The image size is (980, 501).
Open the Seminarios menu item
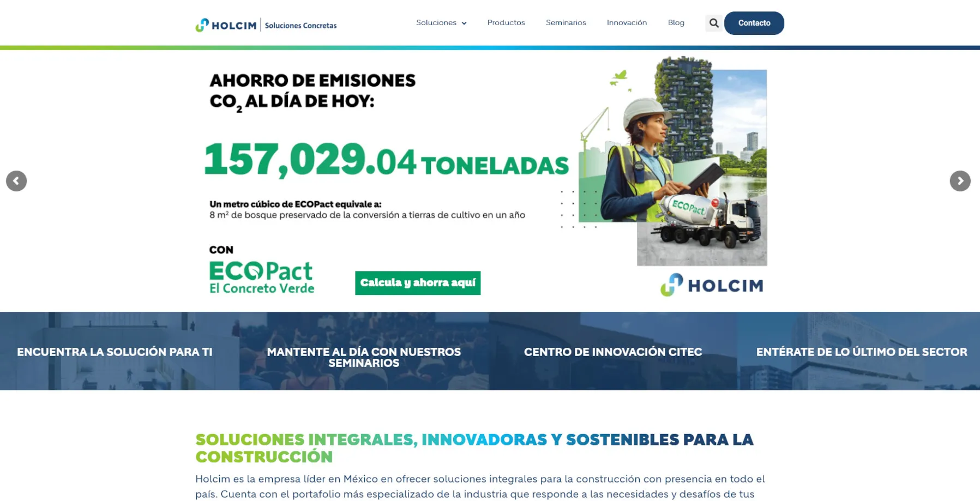point(566,23)
